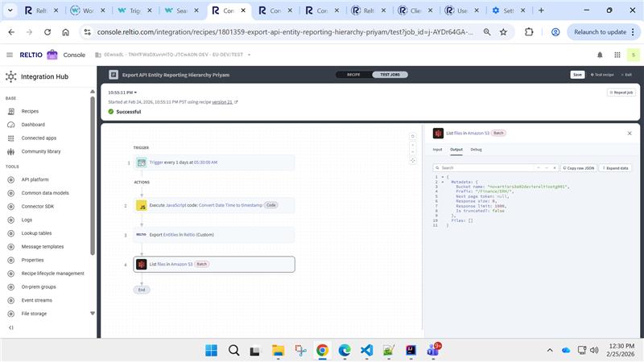Collapse the Metadata node on line 2
This screenshot has width=644, height=362.
(x=443, y=182)
